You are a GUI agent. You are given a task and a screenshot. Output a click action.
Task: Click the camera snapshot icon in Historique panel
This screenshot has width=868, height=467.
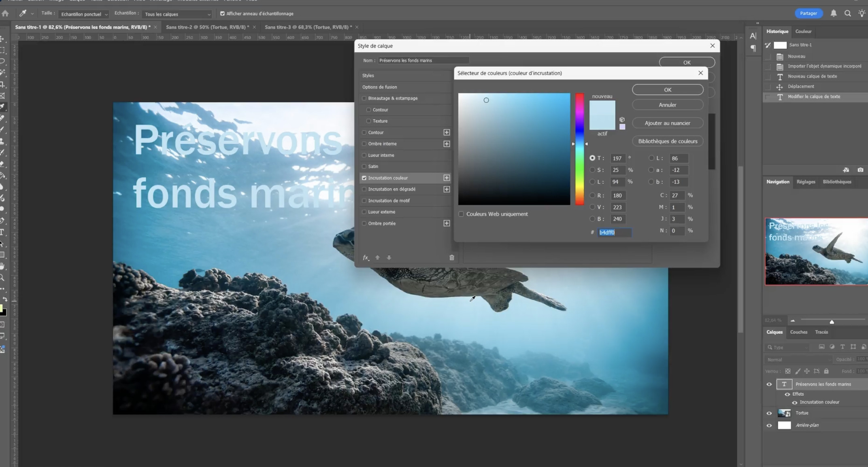click(860, 170)
